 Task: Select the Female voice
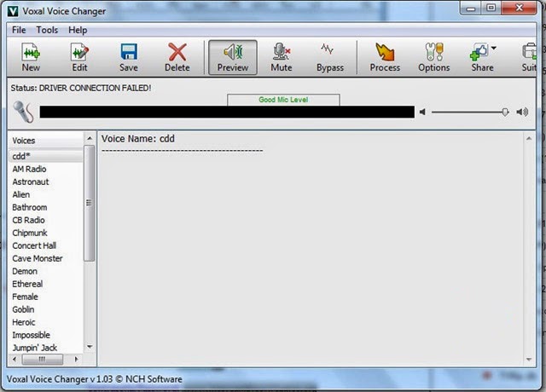coord(46,297)
